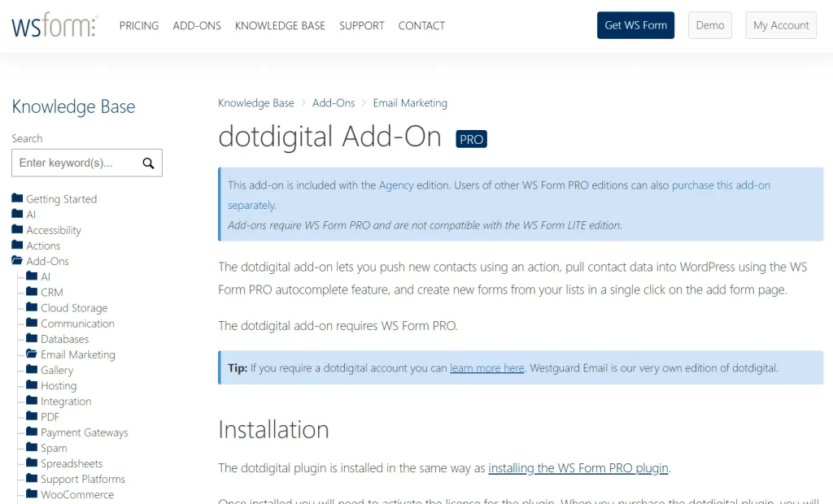Open the Getting Started tree label
The image size is (833, 504).
pyautogui.click(x=62, y=199)
